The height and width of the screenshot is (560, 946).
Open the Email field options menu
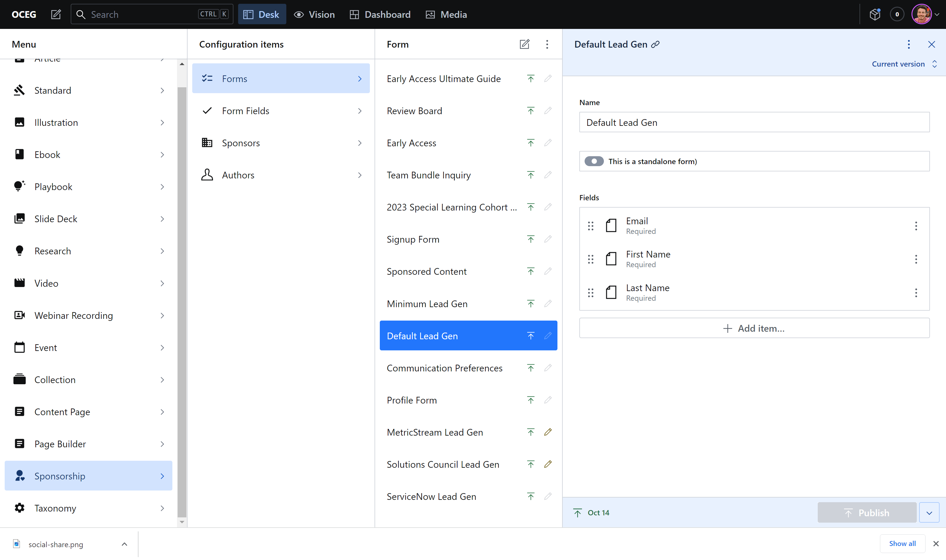[916, 226]
